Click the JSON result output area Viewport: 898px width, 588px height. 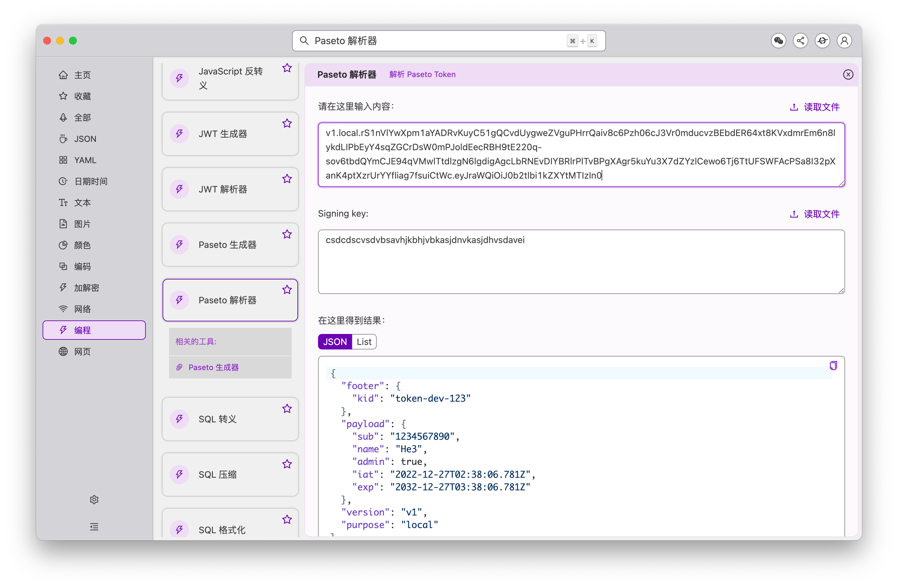click(x=581, y=446)
